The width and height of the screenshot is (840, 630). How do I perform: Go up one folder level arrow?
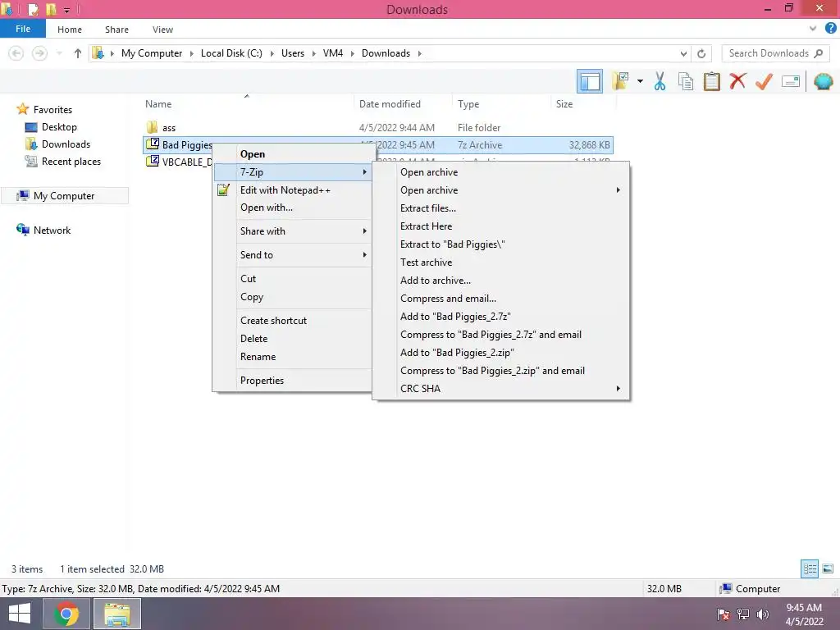[78, 53]
